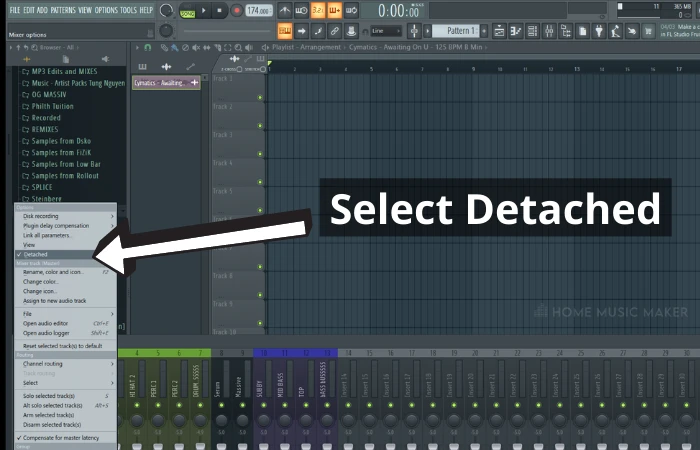The width and height of the screenshot is (700, 450).
Task: Toggle the 3.2.1 countdown before recording
Action: tap(318, 10)
